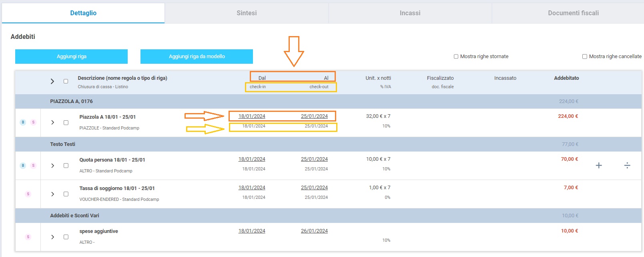The width and height of the screenshot is (644, 257).
Task: Expand all rows using the header chevron
Action: pos(52,81)
